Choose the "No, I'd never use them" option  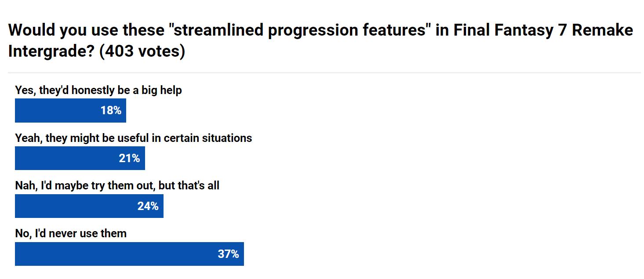[71, 233]
